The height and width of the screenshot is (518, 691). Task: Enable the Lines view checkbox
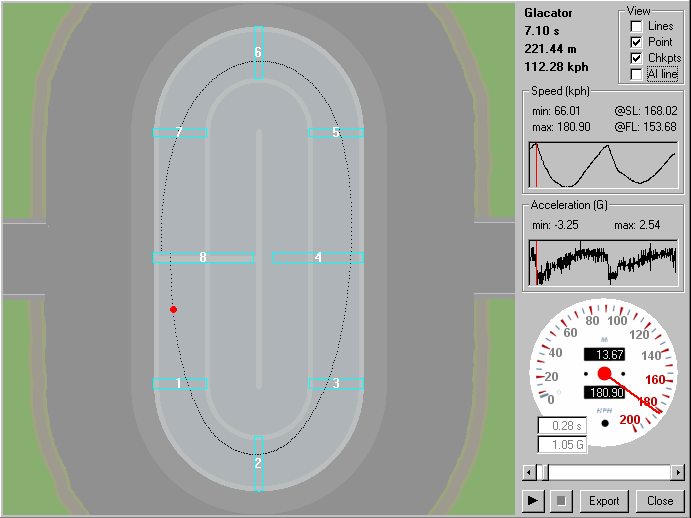(636, 26)
